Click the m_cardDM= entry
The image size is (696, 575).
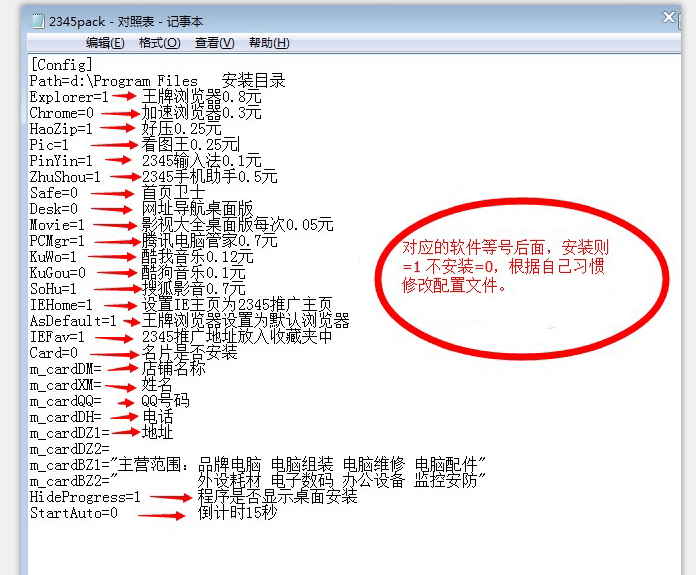66,369
